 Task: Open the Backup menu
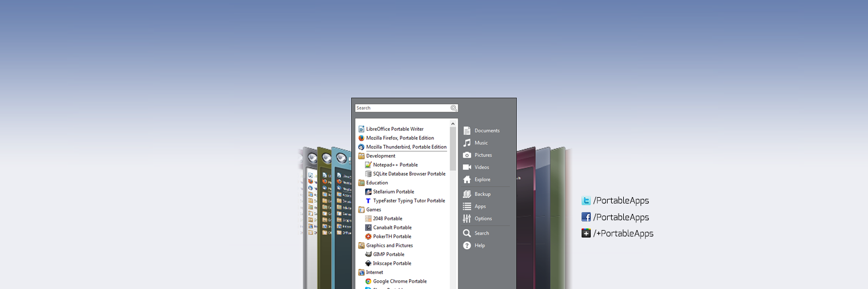pyautogui.click(x=477, y=194)
